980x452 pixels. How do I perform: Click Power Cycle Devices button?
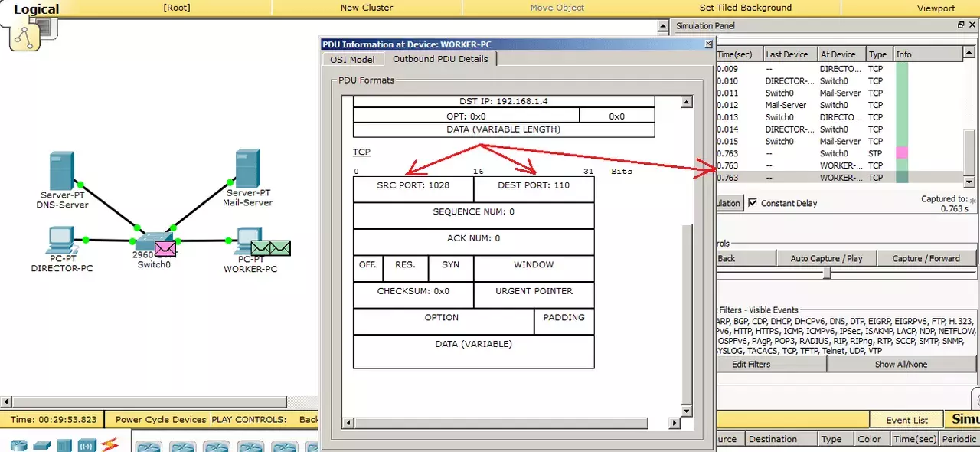[x=161, y=420]
